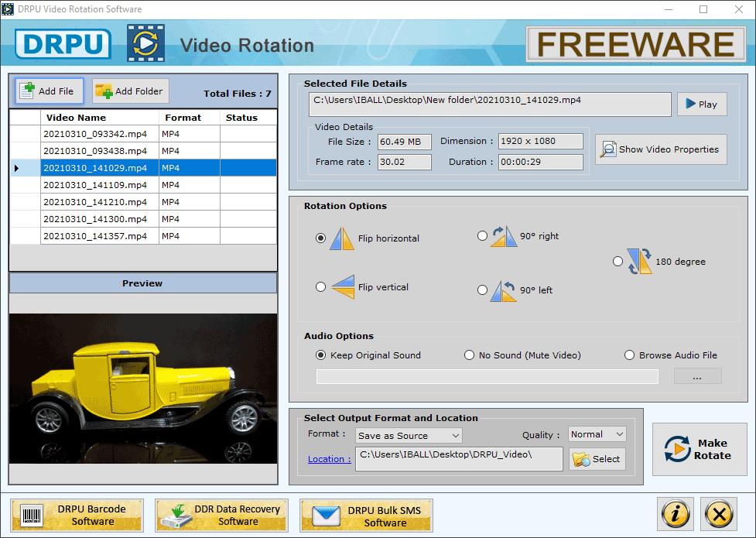
Task: Click the audio file browse ellipsis button
Action: 697,376
